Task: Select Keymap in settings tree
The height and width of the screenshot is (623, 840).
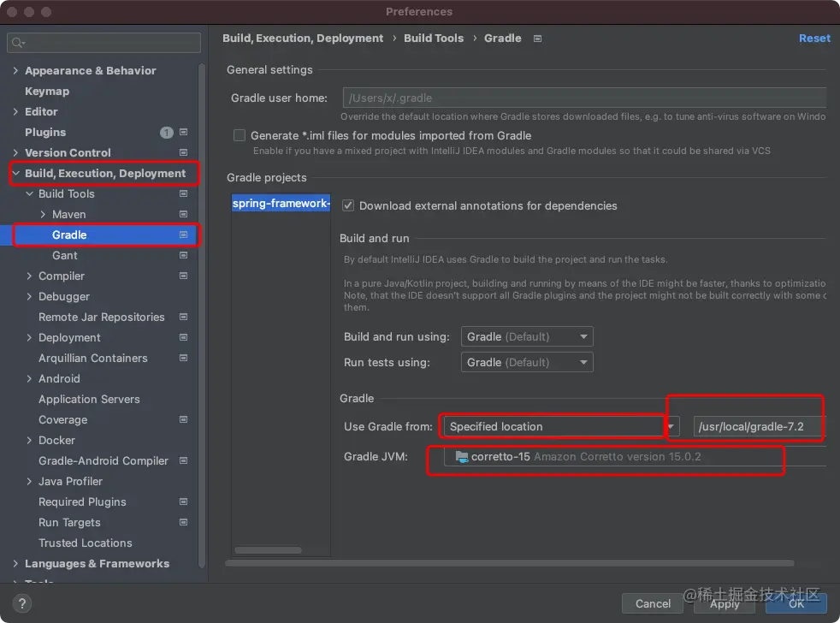Action: point(47,92)
